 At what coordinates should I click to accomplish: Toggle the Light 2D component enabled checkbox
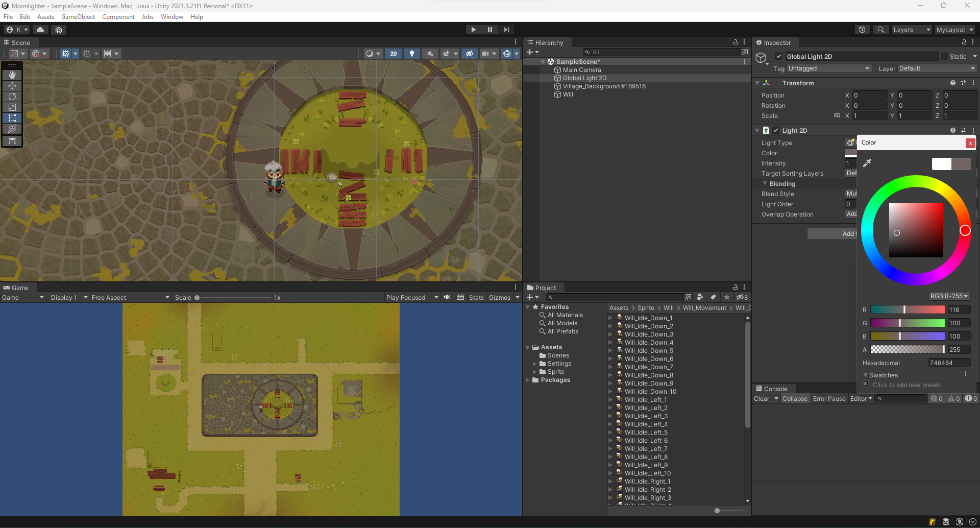click(776, 130)
